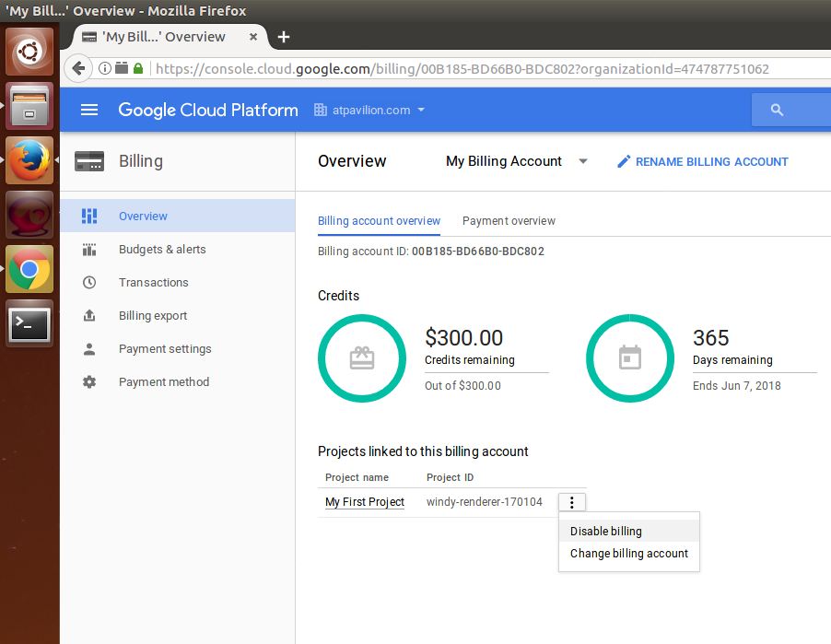Click the Payment settings person icon

[89, 349]
